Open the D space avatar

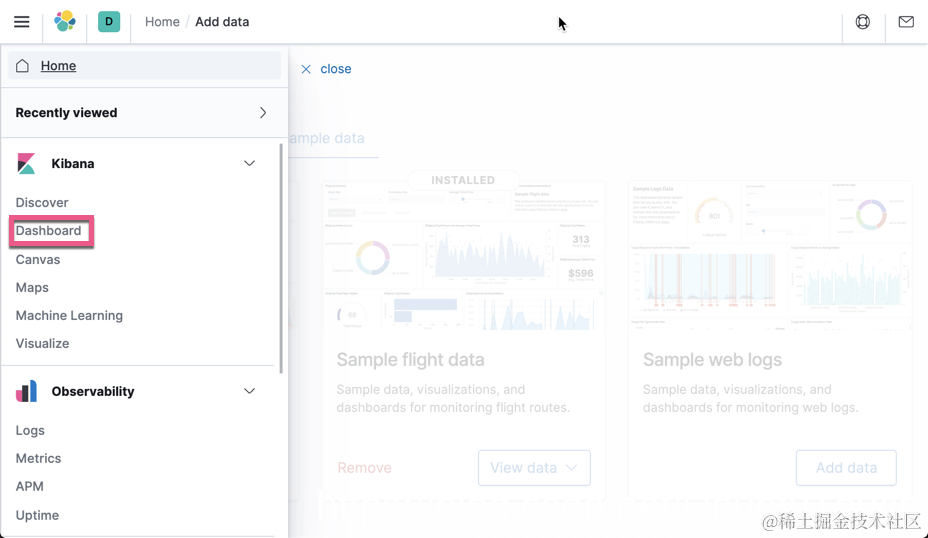[109, 22]
